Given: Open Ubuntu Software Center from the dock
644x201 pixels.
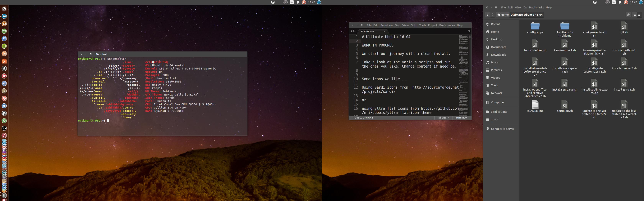Looking at the screenshot, I should coord(4,61).
